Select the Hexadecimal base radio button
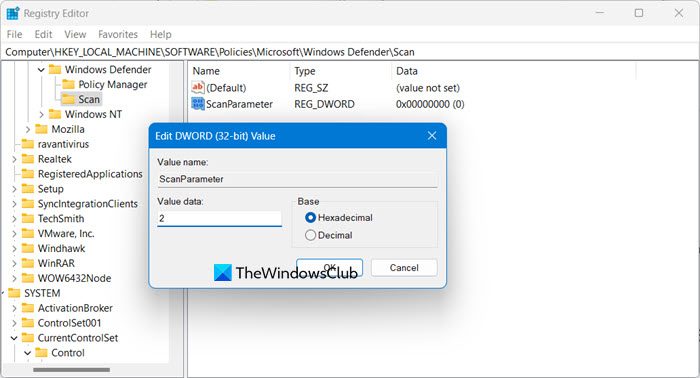Screen dimensions: 700x378 (x=310, y=218)
